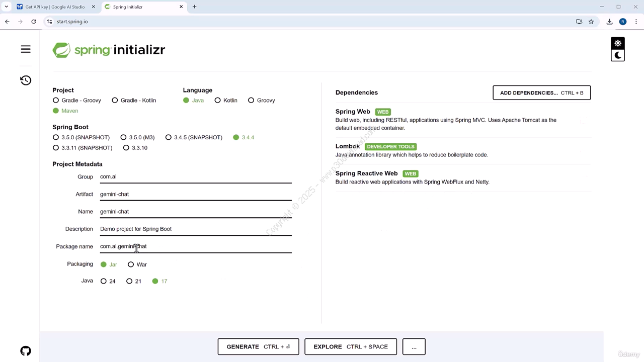Click the Name input field
This screenshot has width=644, height=362.
[x=196, y=212]
